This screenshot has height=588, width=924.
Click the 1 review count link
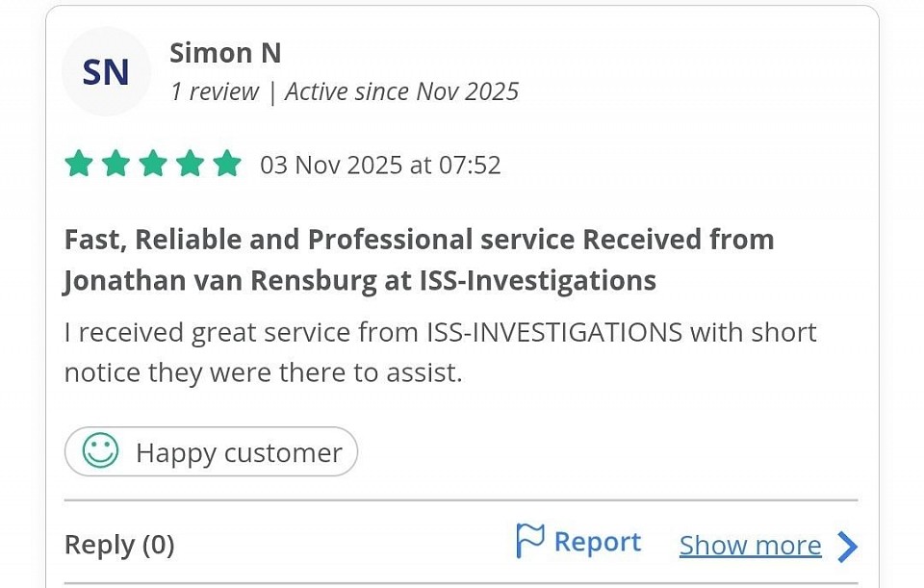pyautogui.click(x=214, y=91)
